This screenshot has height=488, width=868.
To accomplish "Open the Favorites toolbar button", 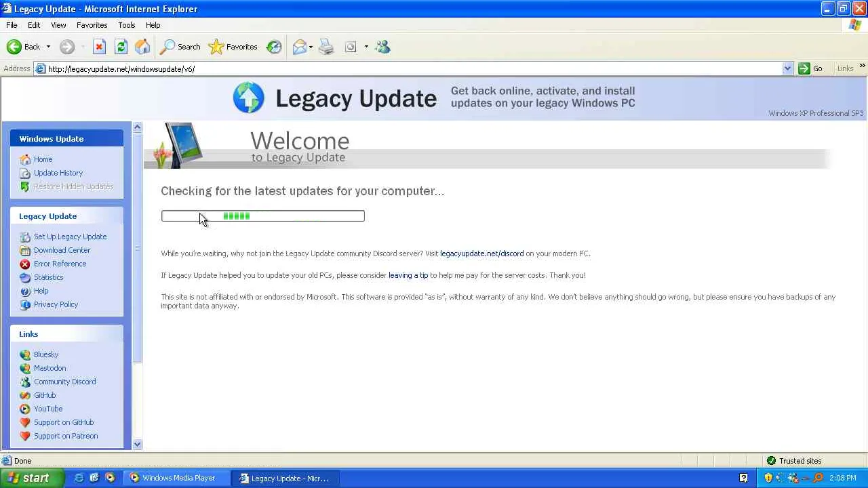I will (x=233, y=47).
